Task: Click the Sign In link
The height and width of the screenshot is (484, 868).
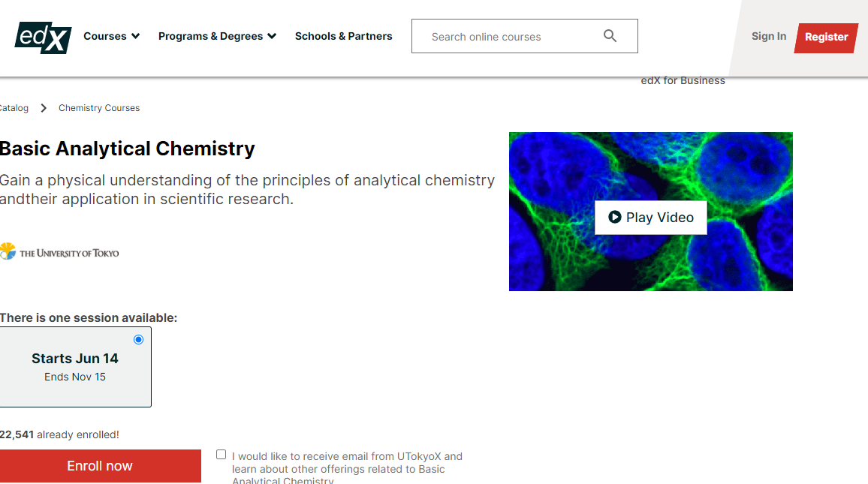Action: point(769,36)
